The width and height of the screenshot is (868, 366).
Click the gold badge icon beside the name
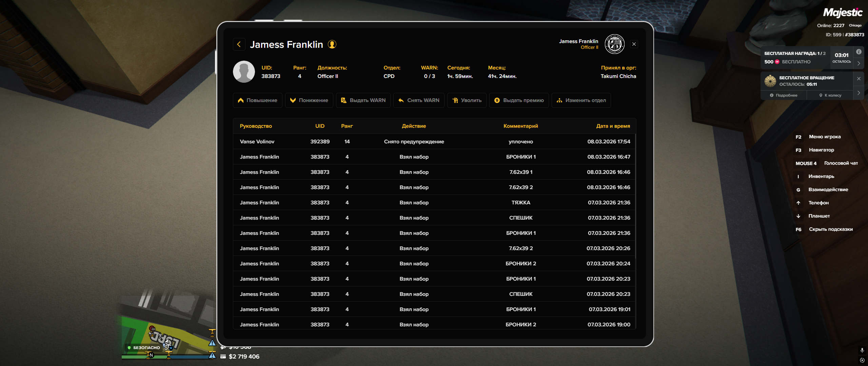(x=332, y=44)
